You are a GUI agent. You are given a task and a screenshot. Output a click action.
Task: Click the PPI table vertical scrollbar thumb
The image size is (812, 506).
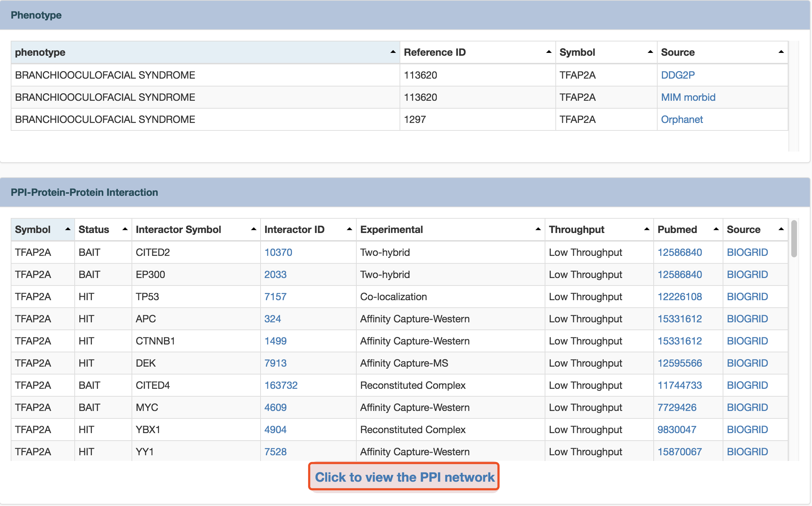coord(794,239)
